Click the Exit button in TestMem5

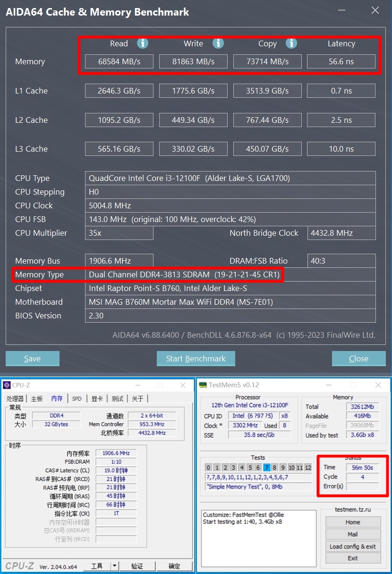pos(353,558)
